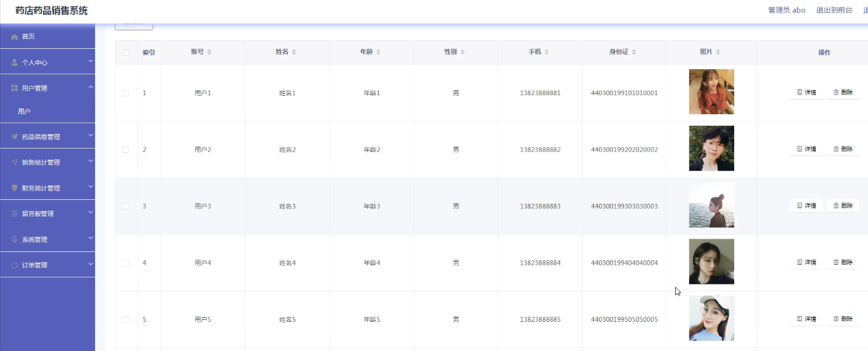Open 留言板管理 menu

[48, 214]
